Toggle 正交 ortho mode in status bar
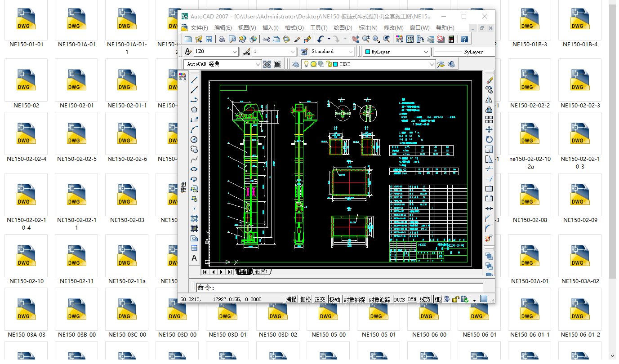 tap(320, 299)
